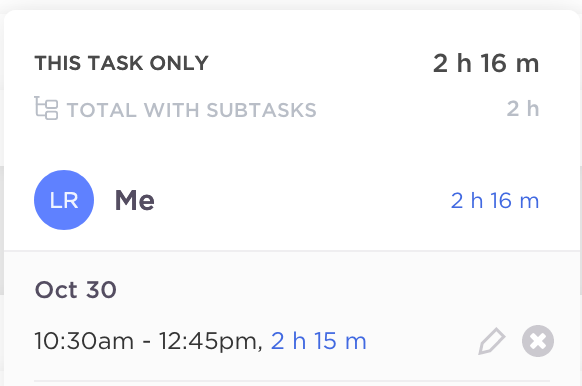582x386 pixels.
Task: Open the LR user avatar
Action: [64, 200]
